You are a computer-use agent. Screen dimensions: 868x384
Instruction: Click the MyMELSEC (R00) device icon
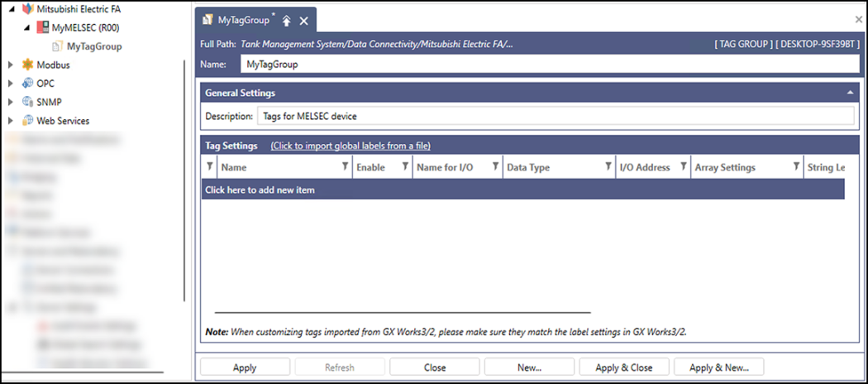42,27
